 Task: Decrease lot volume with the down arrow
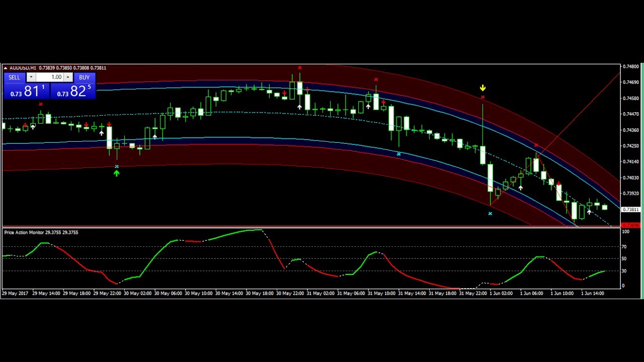coord(31,77)
